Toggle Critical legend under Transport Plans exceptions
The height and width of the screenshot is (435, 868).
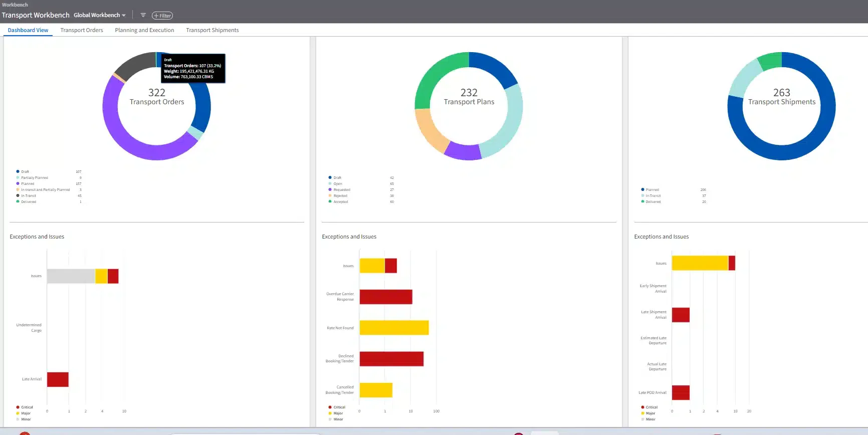pyautogui.click(x=337, y=407)
